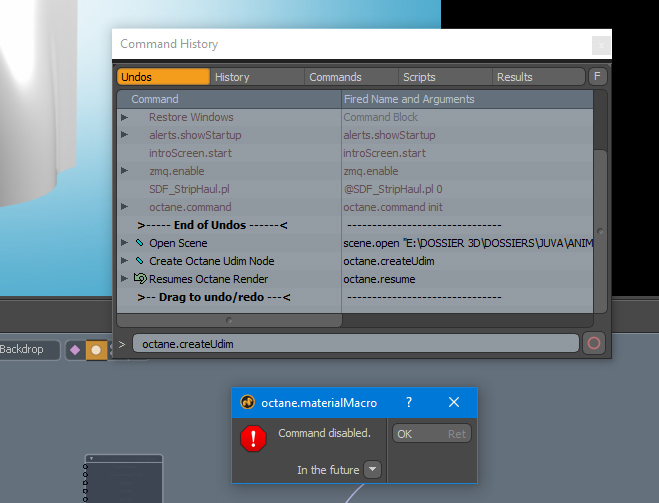Click the red error alert icon
This screenshot has height=503, width=659.
(x=253, y=438)
